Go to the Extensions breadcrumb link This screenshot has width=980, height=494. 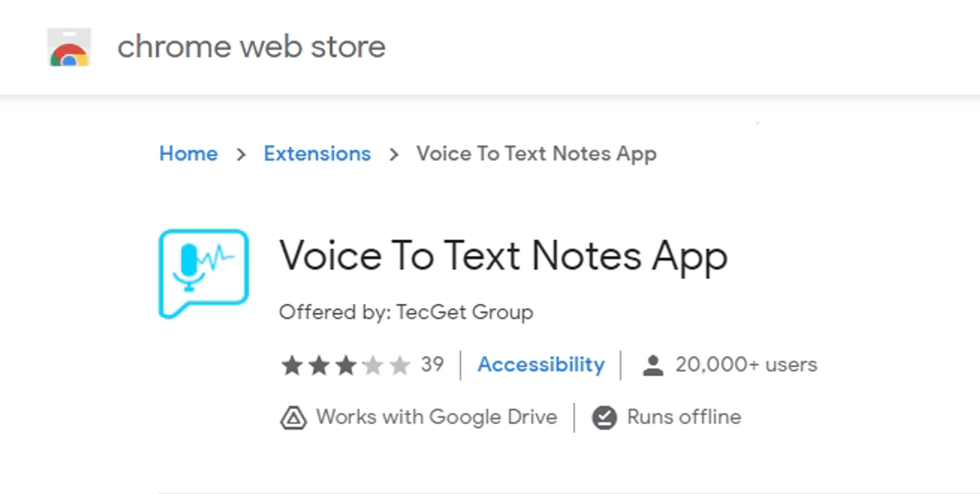point(317,154)
